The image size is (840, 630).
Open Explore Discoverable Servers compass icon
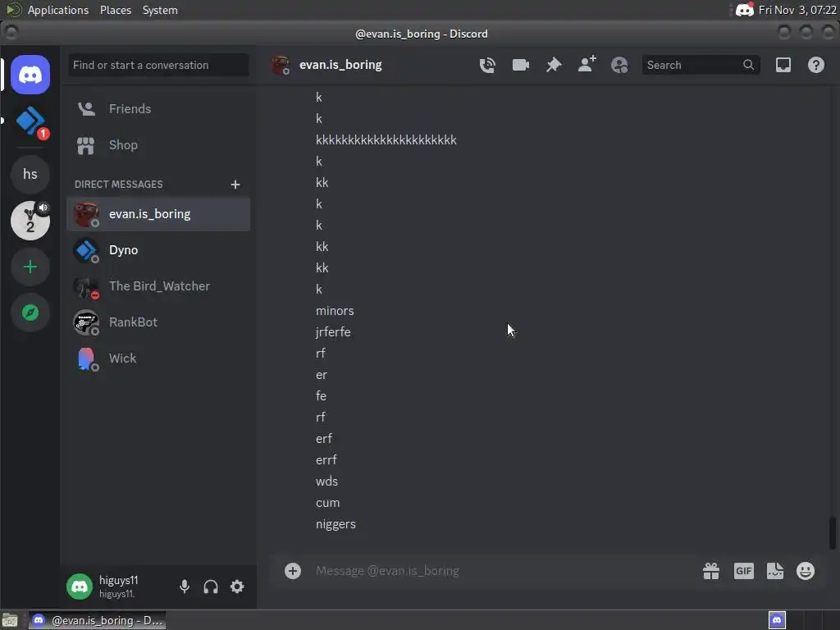[30, 313]
